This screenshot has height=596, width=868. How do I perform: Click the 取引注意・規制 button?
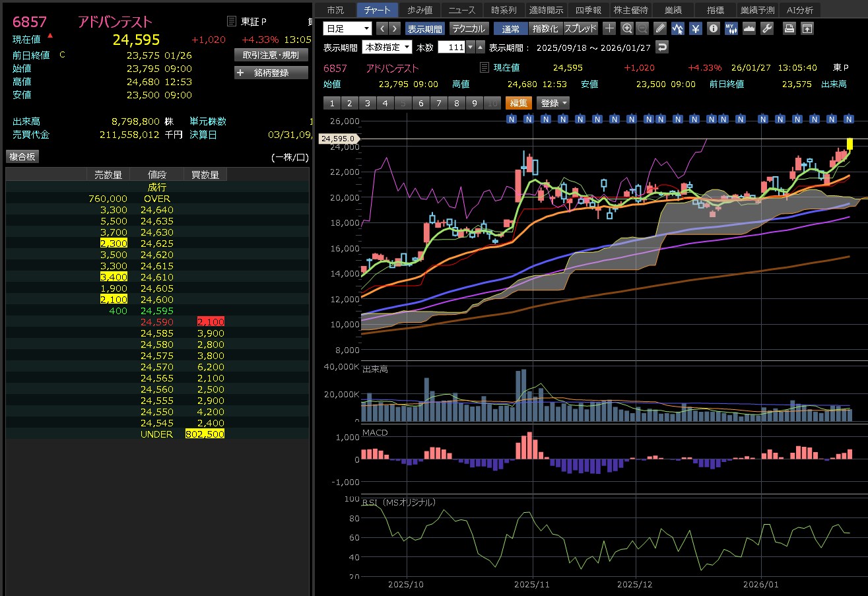(271, 55)
